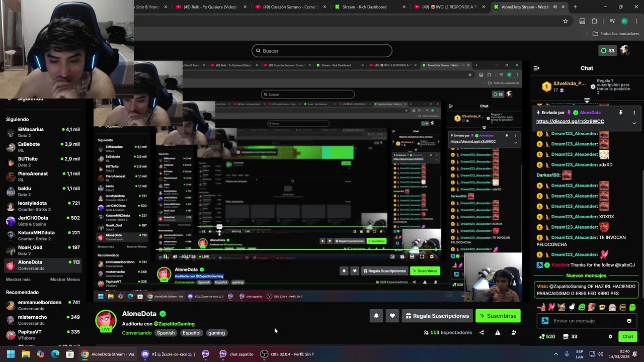Open JeriCHODota channel in the sidebar
This screenshot has height=362, width=644.
[x=43, y=221]
